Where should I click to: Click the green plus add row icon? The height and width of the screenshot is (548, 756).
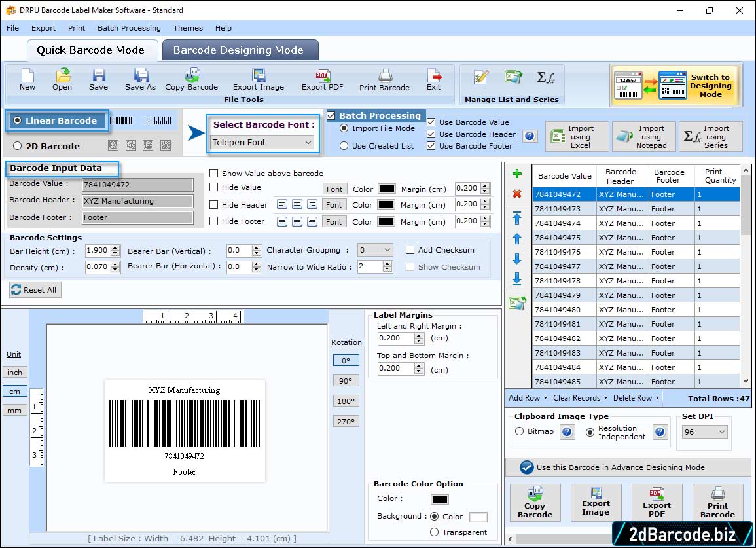coord(517,174)
